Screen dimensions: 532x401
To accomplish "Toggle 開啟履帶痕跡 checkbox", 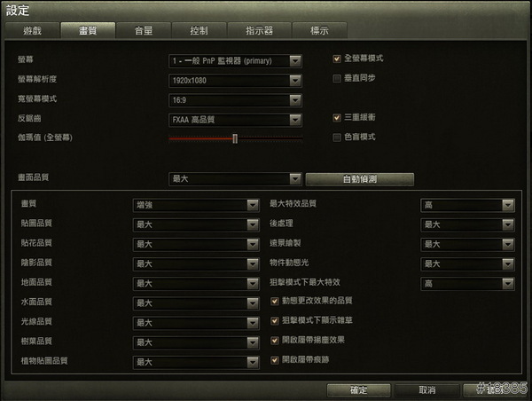I will pos(275,360).
